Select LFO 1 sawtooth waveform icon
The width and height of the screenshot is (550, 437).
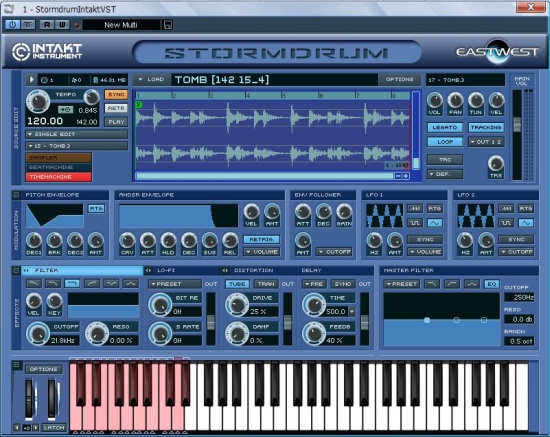pyautogui.click(x=415, y=209)
